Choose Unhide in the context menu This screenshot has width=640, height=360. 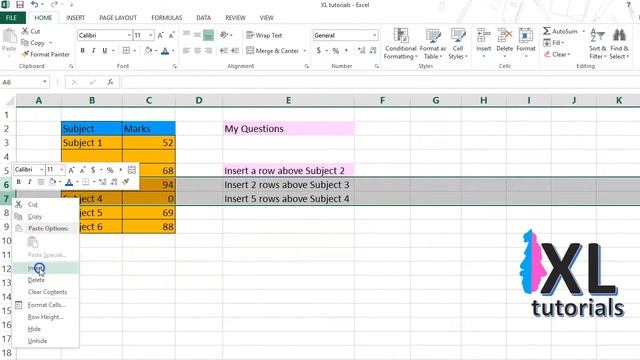click(45, 340)
